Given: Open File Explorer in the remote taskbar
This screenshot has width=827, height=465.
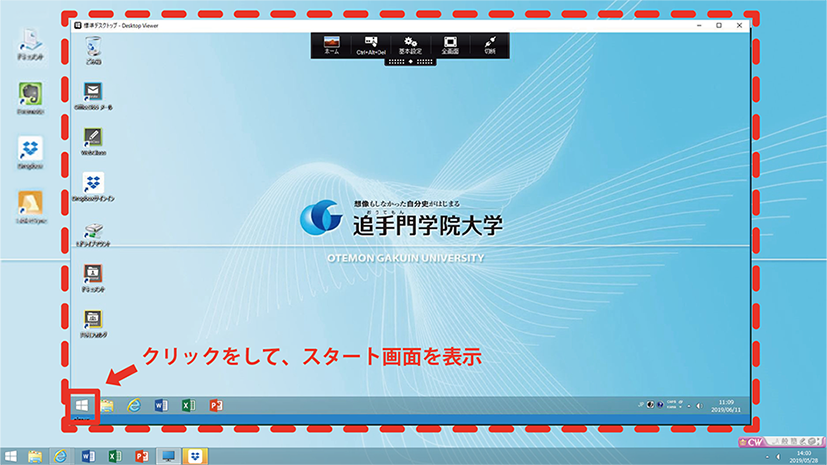Looking at the screenshot, I should 107,405.
